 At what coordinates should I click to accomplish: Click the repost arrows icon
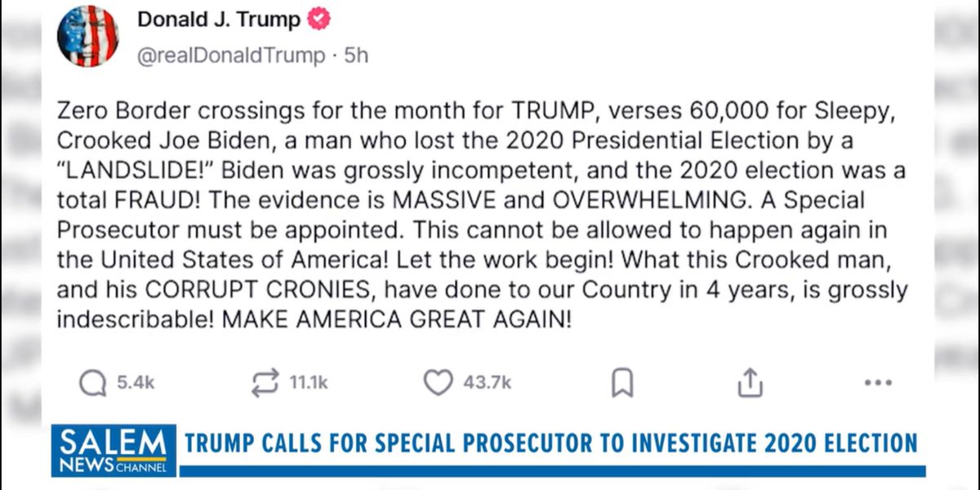point(266,382)
